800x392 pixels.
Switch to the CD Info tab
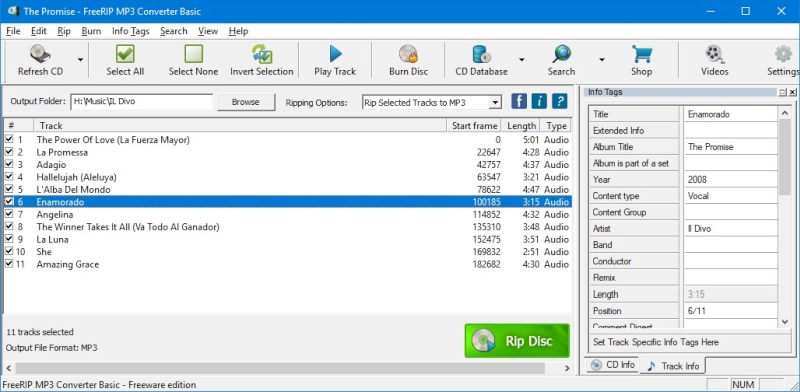[612, 365]
